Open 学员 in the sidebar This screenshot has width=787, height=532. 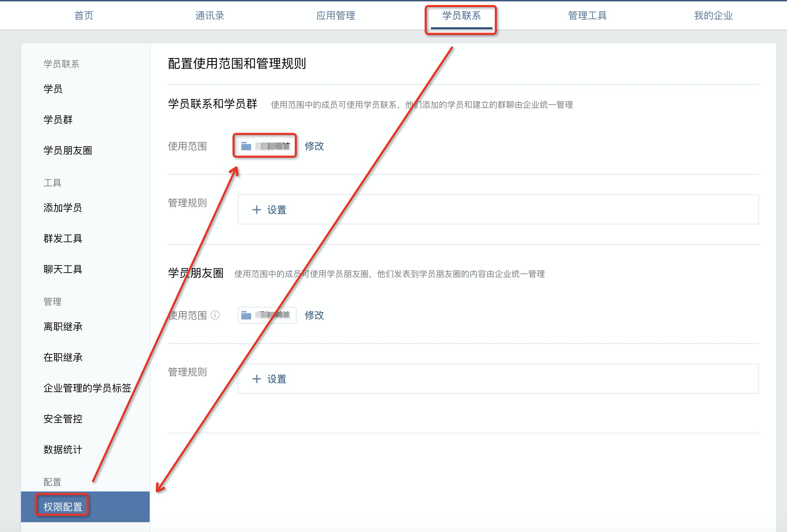pos(53,89)
